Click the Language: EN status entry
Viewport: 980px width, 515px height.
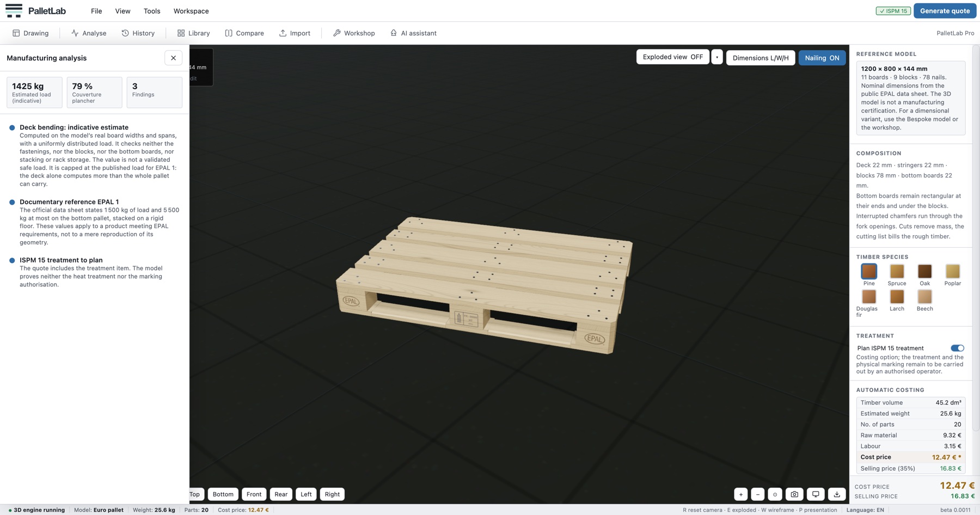(865, 510)
